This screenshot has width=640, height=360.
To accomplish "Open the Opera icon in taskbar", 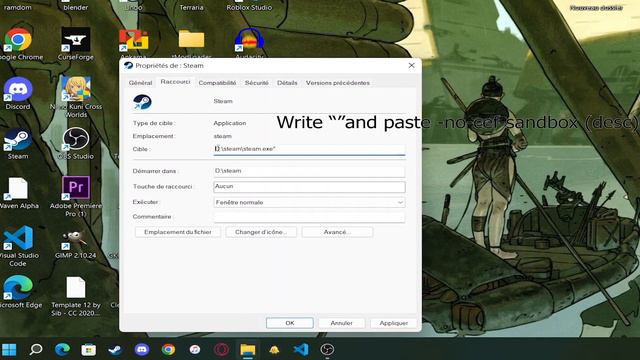I will tap(221, 350).
